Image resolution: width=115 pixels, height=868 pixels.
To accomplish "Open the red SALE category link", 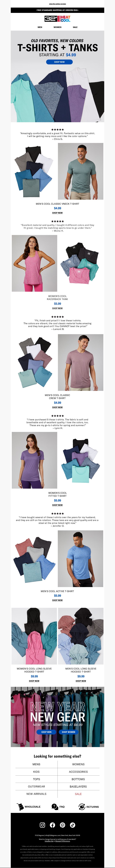I will click(78, 794).
